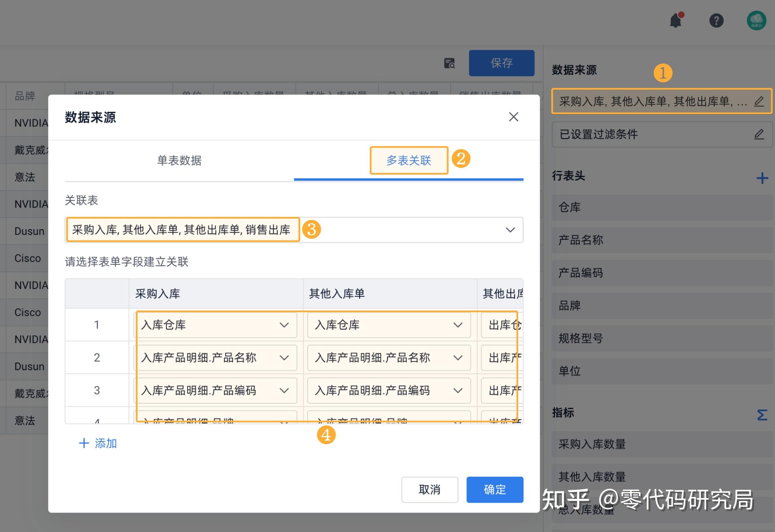
Task: Select 其他入库数量 indicator
Action: point(663,477)
